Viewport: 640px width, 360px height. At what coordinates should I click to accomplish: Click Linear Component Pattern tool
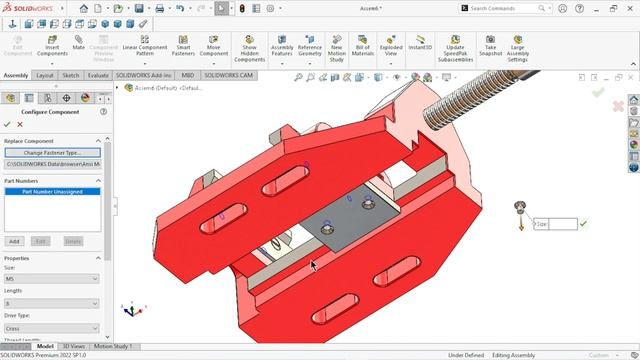(145, 45)
